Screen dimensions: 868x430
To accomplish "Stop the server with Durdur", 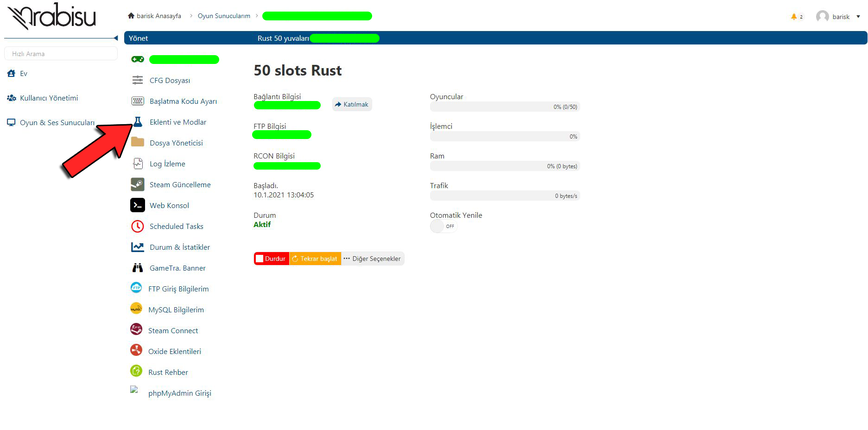I will point(272,259).
